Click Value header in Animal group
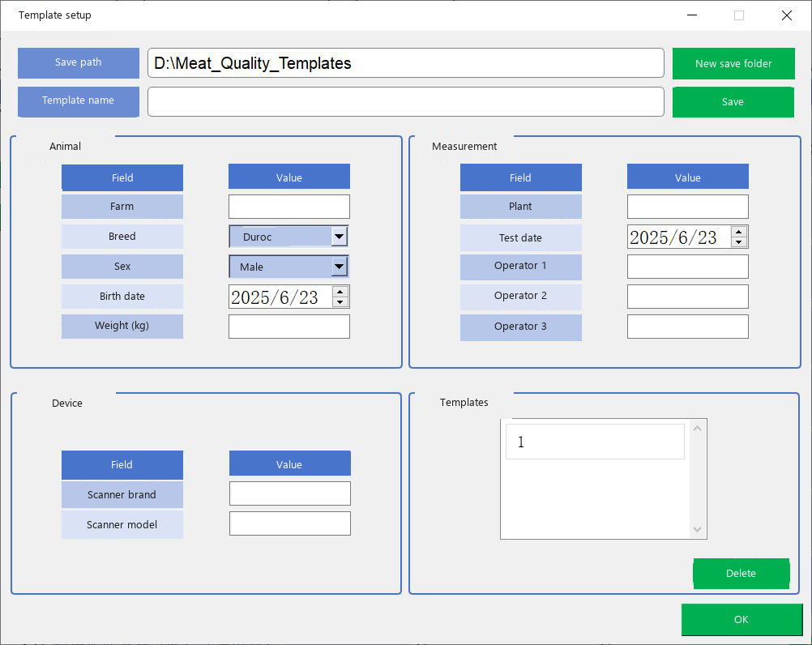This screenshot has height=645, width=812. pyautogui.click(x=289, y=177)
